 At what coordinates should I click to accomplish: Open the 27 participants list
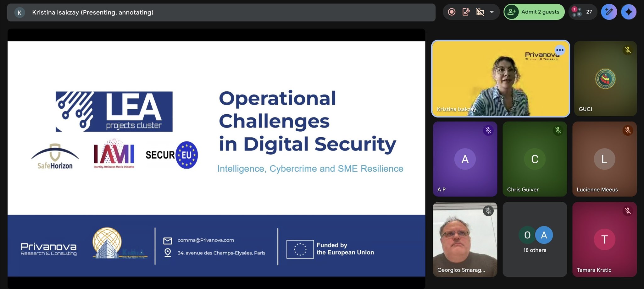pyautogui.click(x=583, y=12)
